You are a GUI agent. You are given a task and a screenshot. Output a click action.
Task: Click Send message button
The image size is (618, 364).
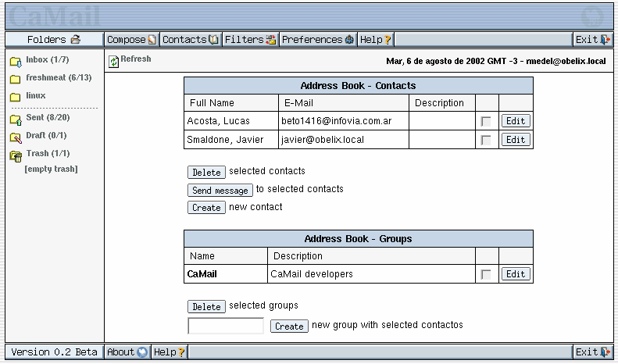pyautogui.click(x=220, y=190)
